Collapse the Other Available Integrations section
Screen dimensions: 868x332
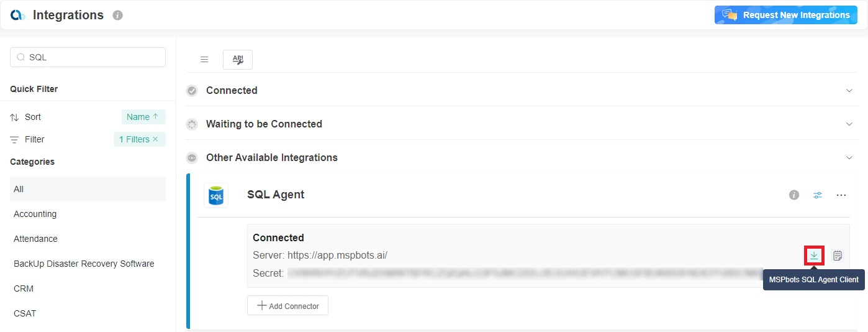(x=849, y=158)
